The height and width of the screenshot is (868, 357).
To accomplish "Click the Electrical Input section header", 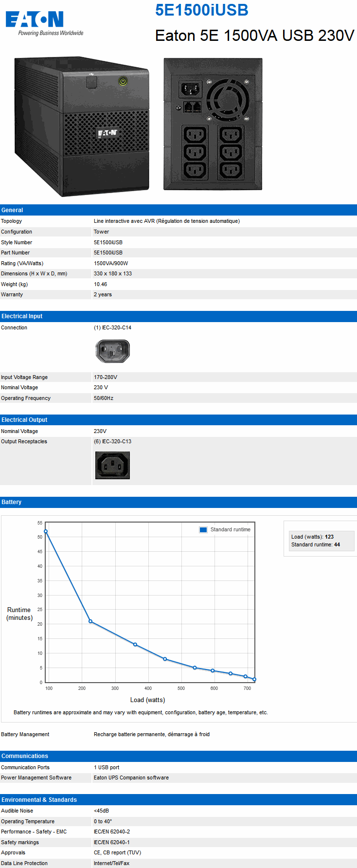I will point(22,316).
